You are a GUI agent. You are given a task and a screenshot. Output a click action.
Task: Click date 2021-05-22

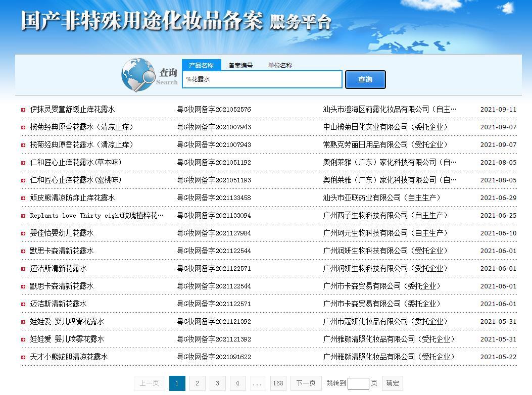pyautogui.click(x=499, y=357)
